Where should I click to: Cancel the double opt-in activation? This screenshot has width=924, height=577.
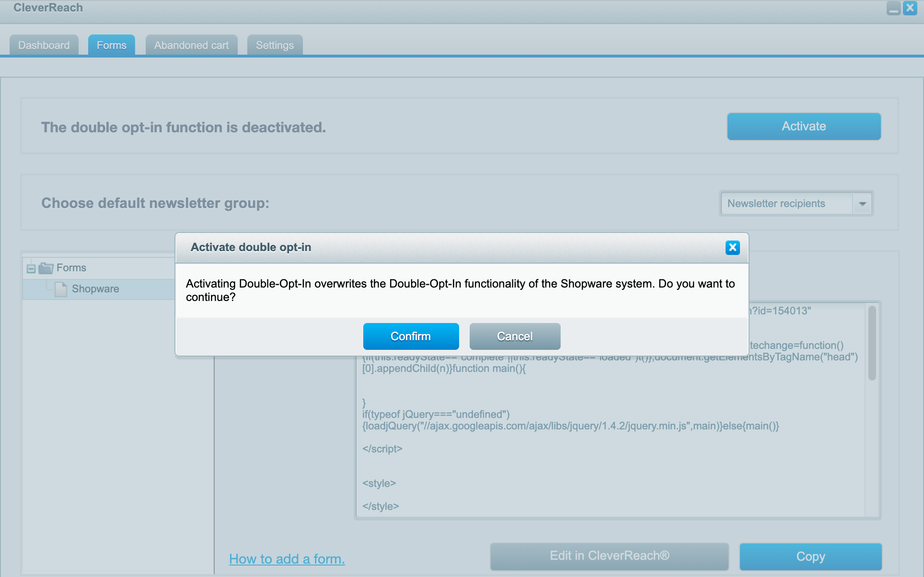pos(515,336)
